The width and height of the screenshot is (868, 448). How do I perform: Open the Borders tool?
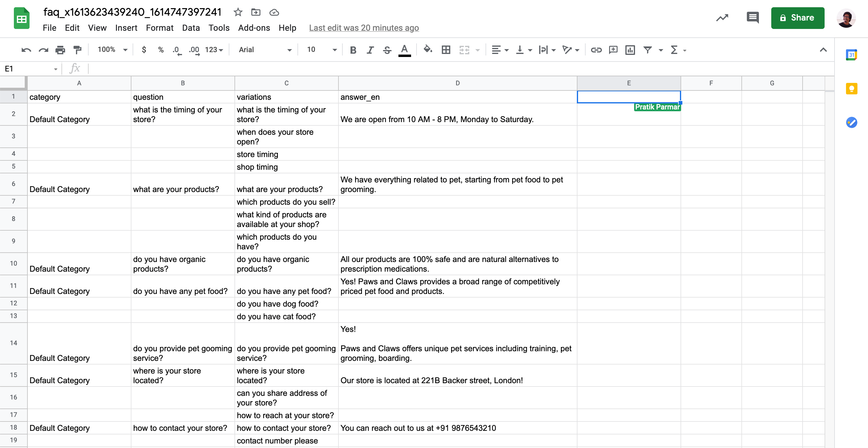point(446,50)
